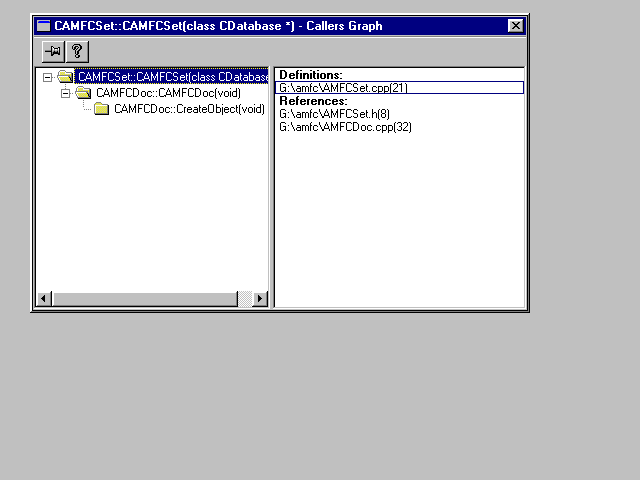The image size is (640, 480).
Task: Click the tree pane's left scroll arrow
Action: pos(43,299)
